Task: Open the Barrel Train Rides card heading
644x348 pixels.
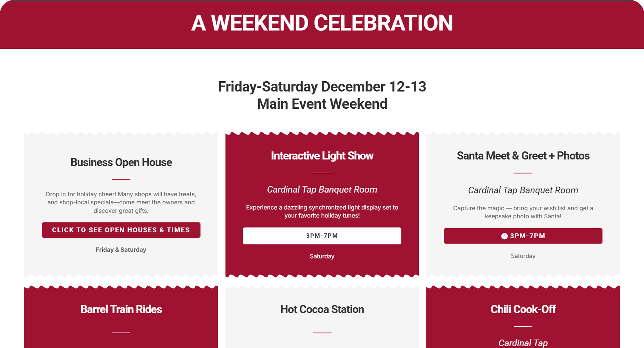Action: pos(121,309)
